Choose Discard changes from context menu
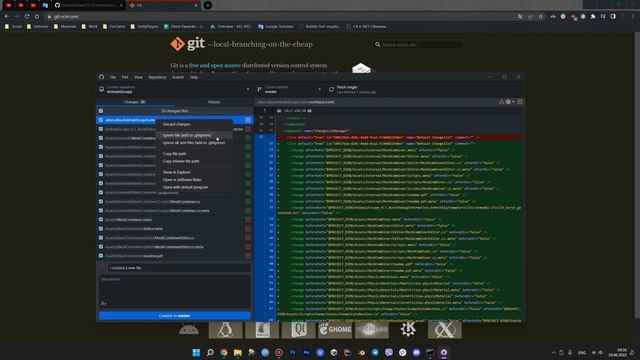Screen dimensions: 640x360 [195, 124]
